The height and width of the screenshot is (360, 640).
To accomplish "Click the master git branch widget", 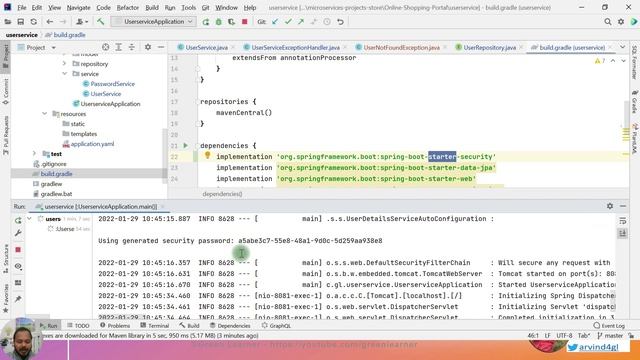I will pyautogui.click(x=610, y=336).
